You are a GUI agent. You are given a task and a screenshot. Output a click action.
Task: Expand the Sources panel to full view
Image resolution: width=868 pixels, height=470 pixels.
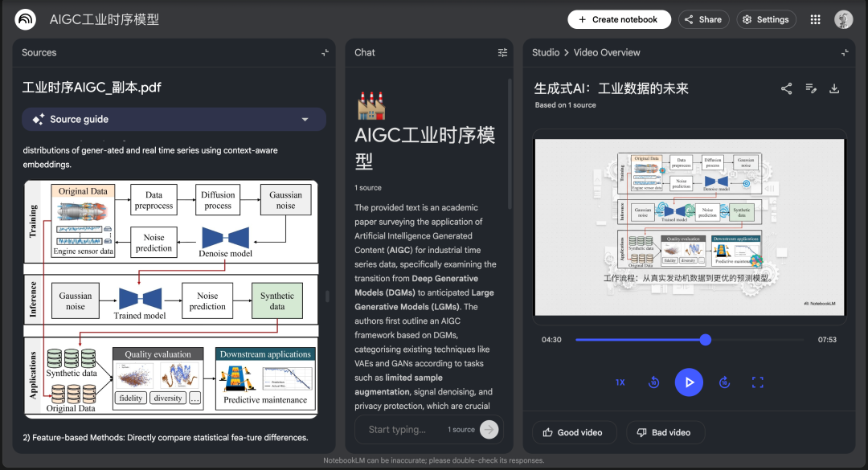(325, 52)
